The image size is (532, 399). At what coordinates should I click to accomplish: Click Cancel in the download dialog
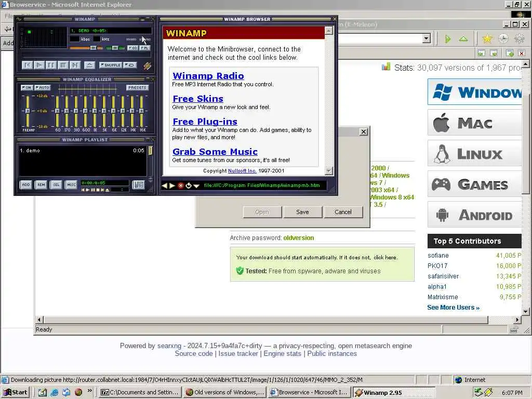coord(343,212)
